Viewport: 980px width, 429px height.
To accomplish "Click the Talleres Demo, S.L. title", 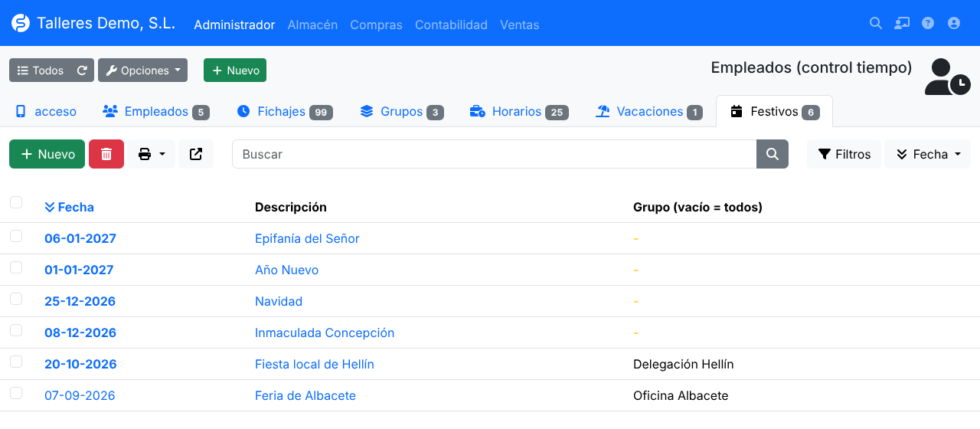I will [106, 24].
